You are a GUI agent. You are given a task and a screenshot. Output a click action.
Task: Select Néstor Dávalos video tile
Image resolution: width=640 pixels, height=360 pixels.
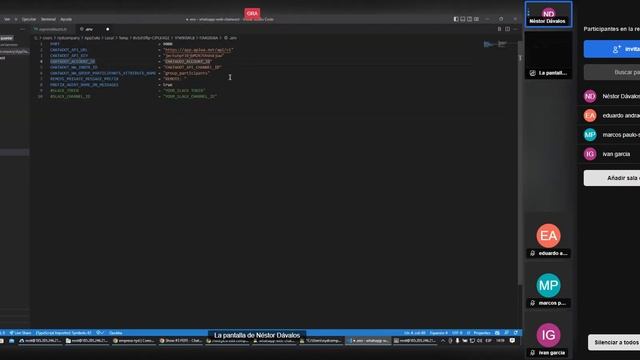[548, 14]
